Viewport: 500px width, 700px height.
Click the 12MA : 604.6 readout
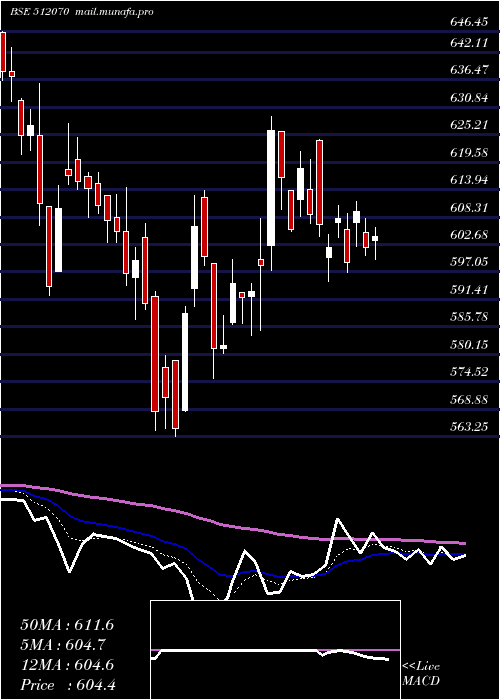tap(67, 665)
